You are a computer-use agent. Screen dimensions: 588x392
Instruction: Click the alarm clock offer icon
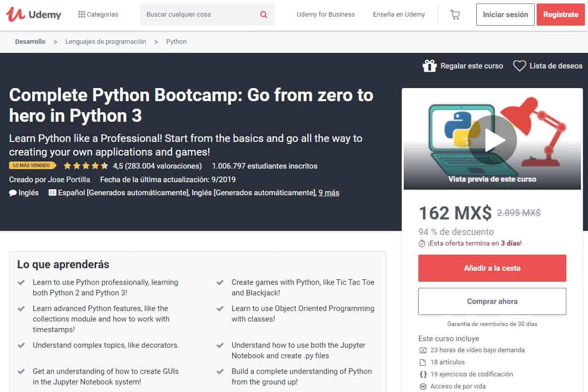422,244
